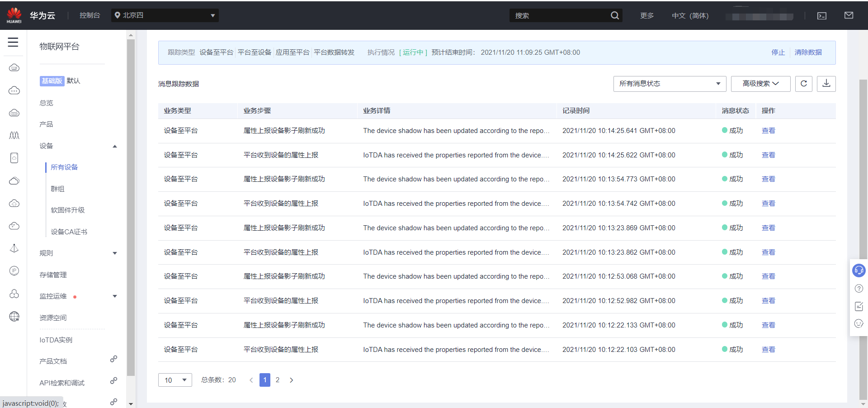The width and height of the screenshot is (868, 408).
Task: Open 存储管理 in the sidebar
Action: point(53,275)
